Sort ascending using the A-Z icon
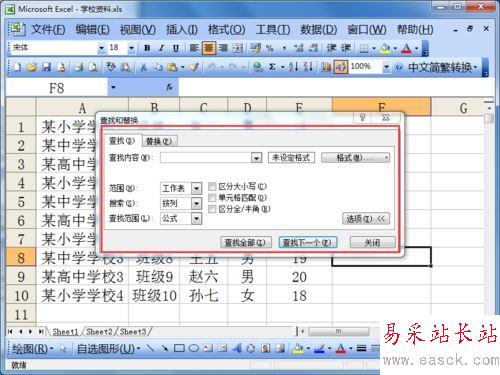Viewport: 500px width, 375px height. (293, 67)
